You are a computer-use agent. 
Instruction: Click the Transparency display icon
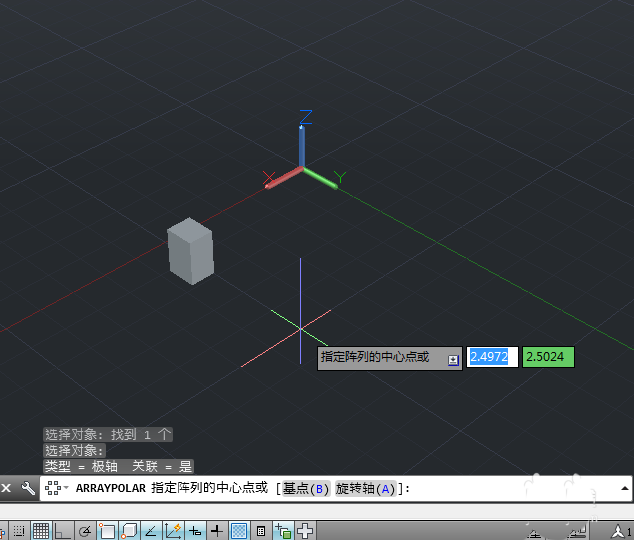click(x=239, y=531)
